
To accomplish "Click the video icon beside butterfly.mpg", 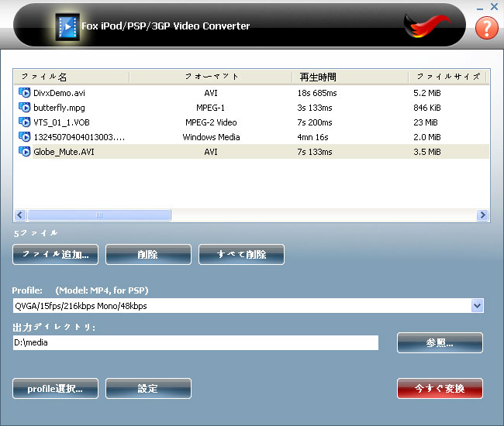I will (25, 108).
